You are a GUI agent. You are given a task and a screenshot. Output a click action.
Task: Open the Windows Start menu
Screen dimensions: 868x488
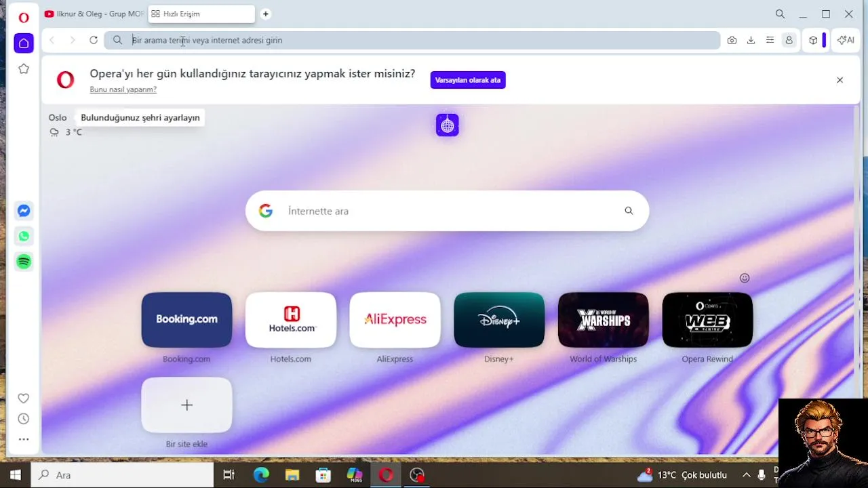click(x=16, y=475)
